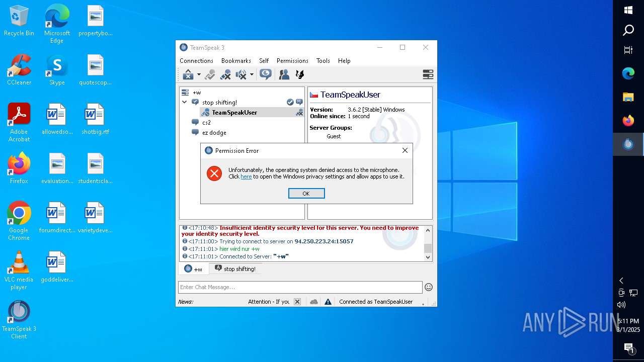Open Recycle Bin on the desktop

point(19,21)
